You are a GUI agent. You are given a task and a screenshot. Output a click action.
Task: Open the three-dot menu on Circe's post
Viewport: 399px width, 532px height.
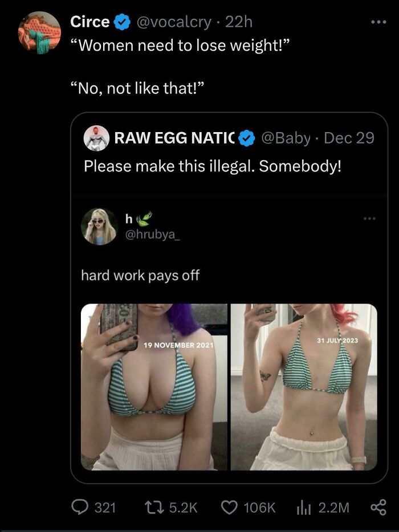(x=378, y=22)
